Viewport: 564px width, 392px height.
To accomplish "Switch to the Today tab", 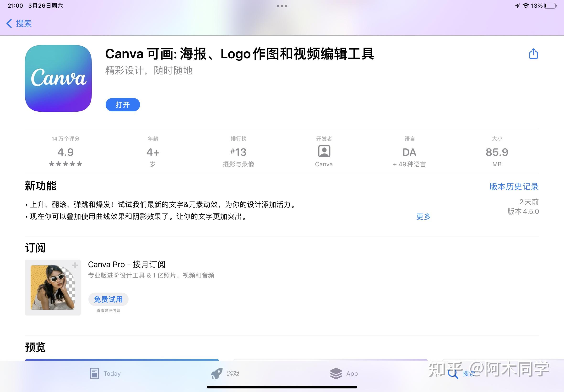I will (105, 374).
